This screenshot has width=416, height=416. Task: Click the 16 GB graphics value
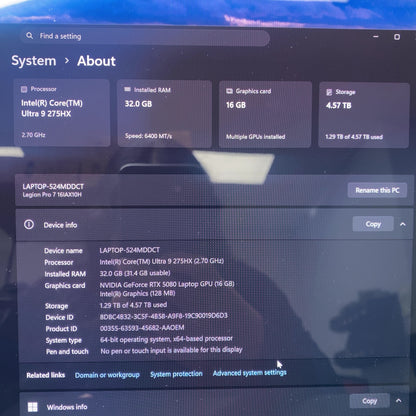click(236, 105)
